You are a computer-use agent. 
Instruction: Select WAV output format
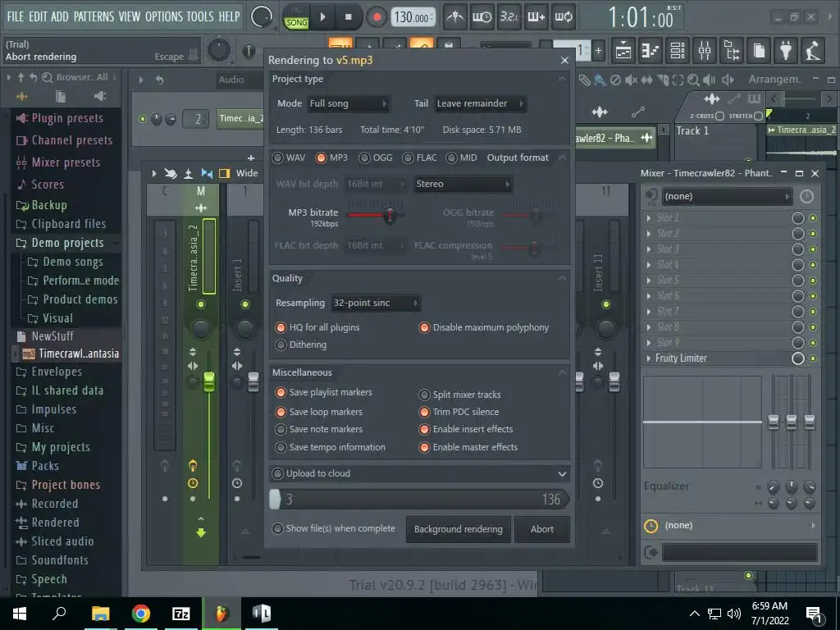289,157
